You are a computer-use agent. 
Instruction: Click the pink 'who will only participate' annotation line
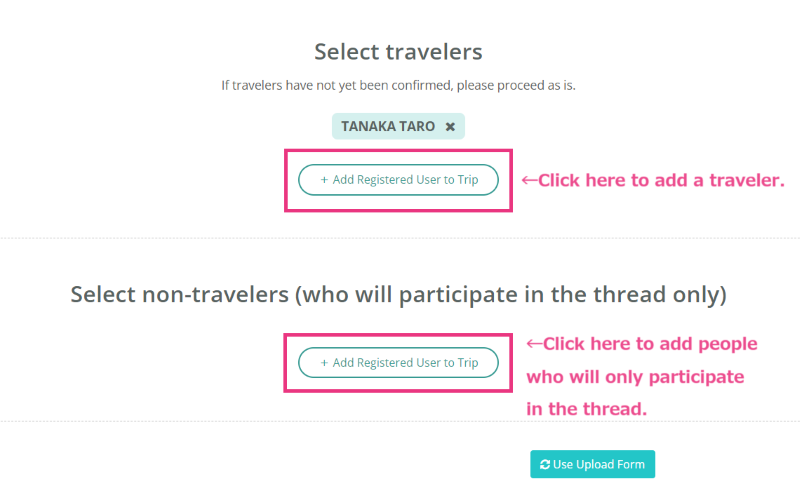tap(635, 377)
